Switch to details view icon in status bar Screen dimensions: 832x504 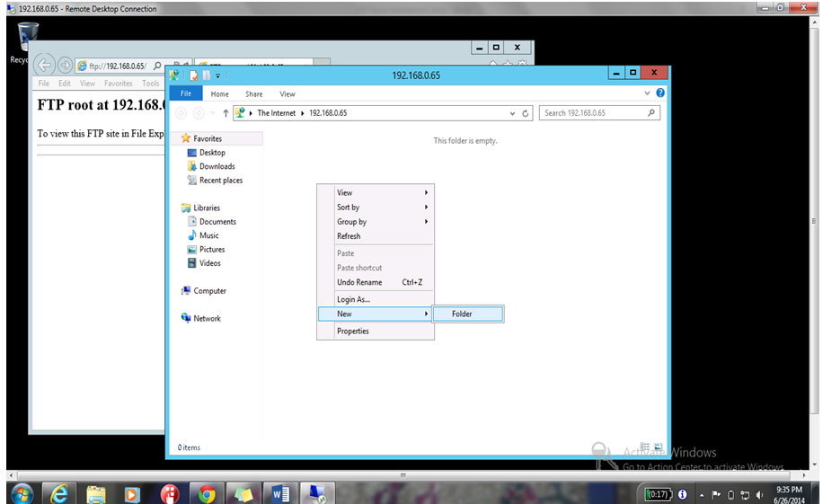[645, 447]
